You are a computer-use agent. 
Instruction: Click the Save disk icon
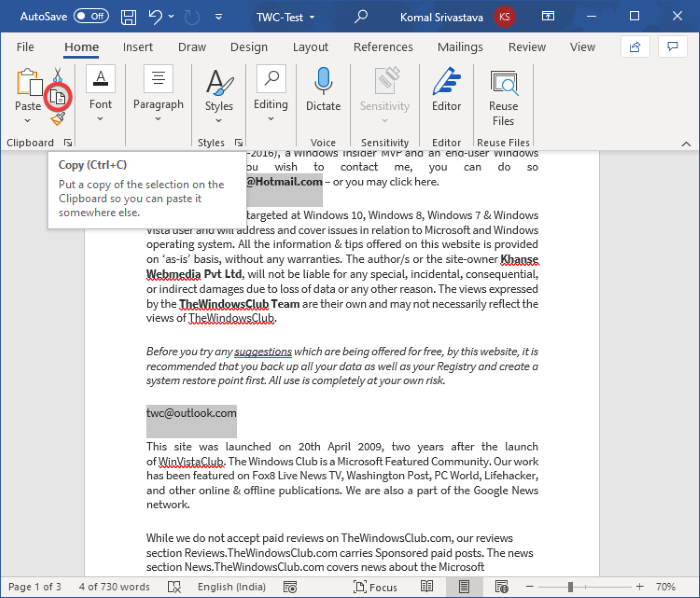click(129, 17)
